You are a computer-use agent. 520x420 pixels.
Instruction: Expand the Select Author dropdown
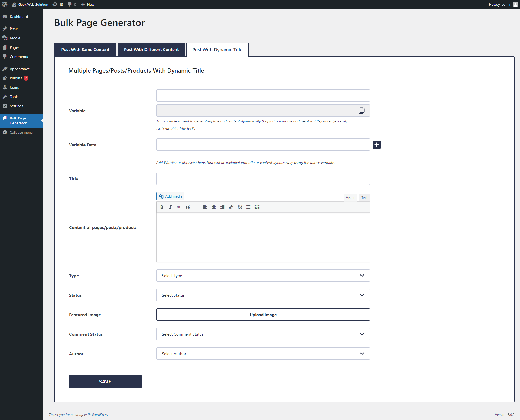[263, 354]
